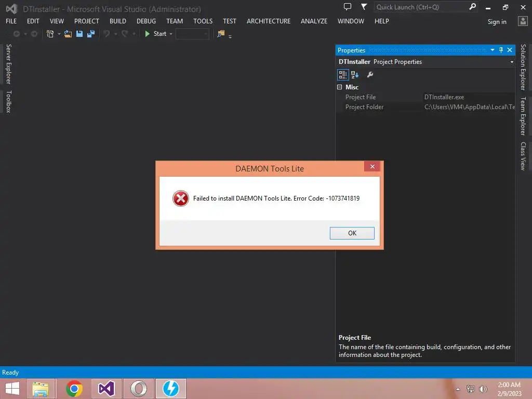
Task: Open the FILE menu
Action: (11, 21)
